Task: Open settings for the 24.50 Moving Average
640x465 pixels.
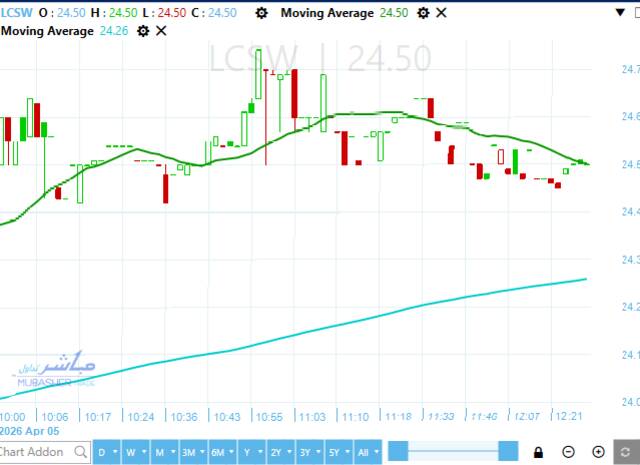Action: 423,13
